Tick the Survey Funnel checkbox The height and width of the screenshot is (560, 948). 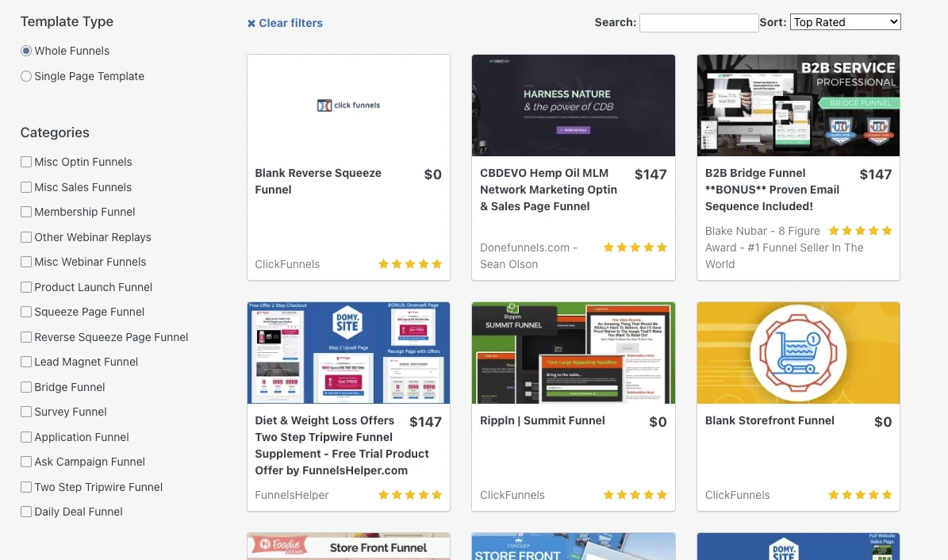[26, 412]
